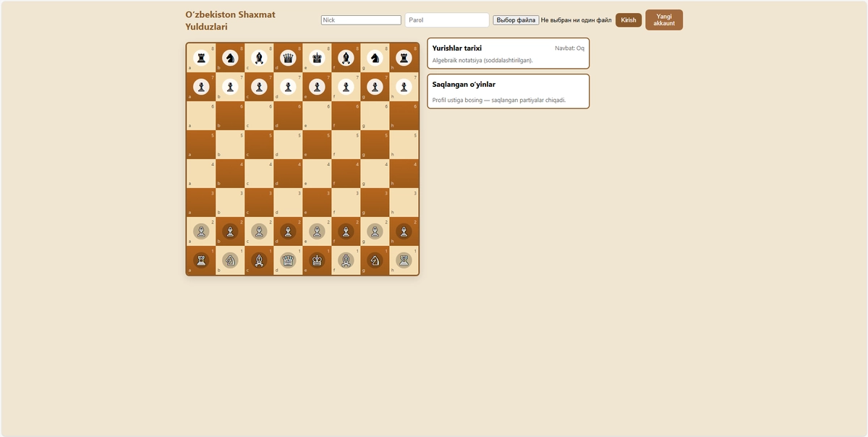Viewport: 868px width, 437px height.
Task: Pick the black pawn on g7
Action: [375, 87]
